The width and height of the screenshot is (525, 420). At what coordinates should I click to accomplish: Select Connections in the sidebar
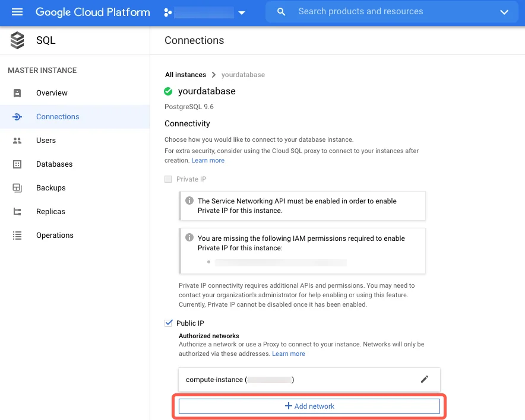click(58, 117)
